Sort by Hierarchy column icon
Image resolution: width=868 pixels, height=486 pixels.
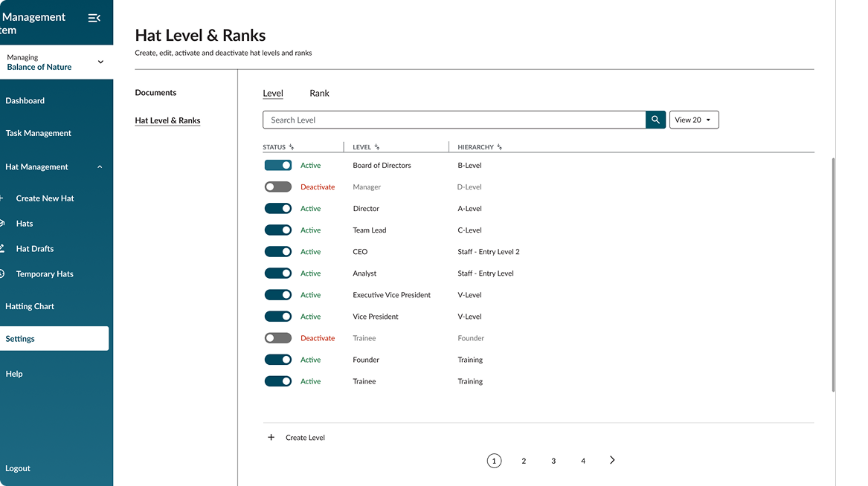[x=500, y=147]
